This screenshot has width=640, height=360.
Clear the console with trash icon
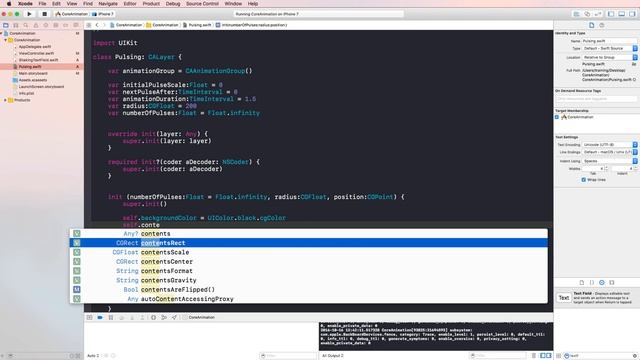pos(533,356)
